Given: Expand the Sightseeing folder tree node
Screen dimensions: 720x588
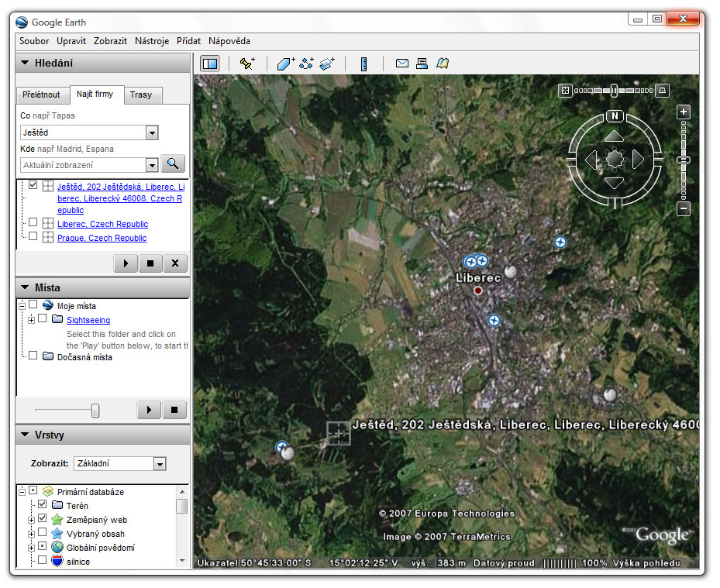Looking at the screenshot, I should [x=31, y=320].
